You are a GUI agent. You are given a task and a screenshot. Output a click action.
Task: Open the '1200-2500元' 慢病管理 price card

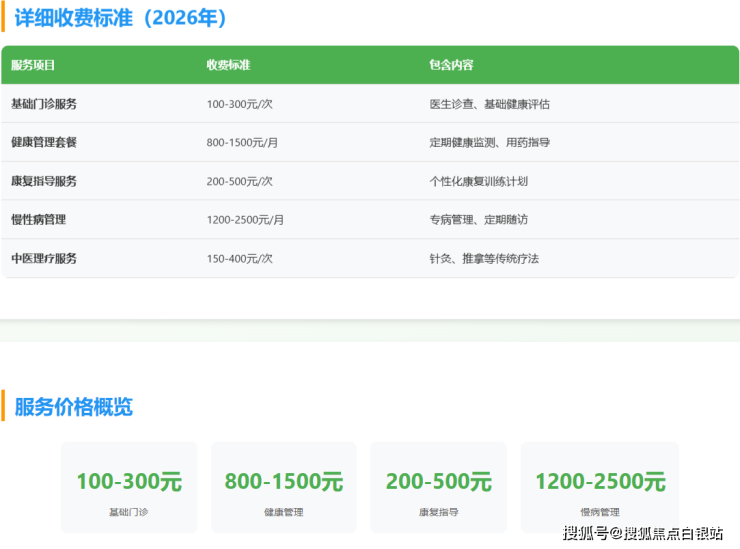tap(599, 487)
